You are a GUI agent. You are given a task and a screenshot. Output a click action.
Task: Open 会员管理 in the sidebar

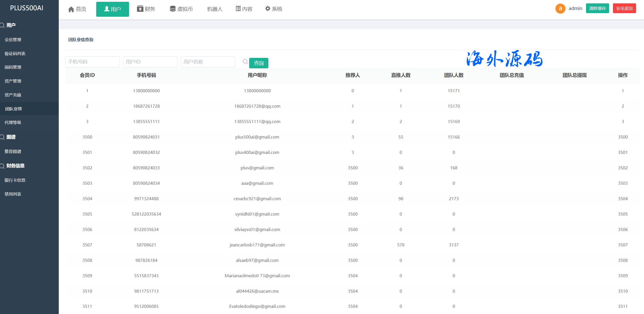(13, 40)
